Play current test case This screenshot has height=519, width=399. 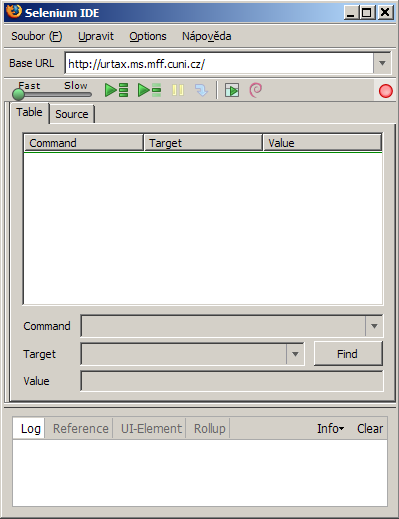(x=149, y=90)
